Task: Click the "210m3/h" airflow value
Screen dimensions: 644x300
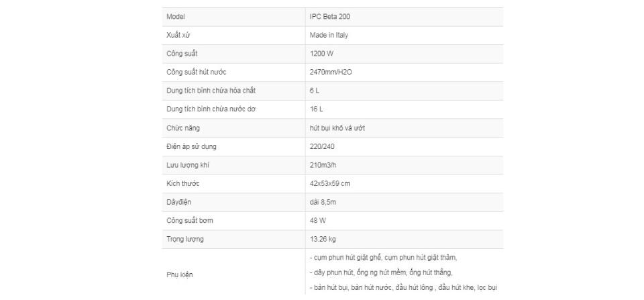Action: [x=324, y=164]
